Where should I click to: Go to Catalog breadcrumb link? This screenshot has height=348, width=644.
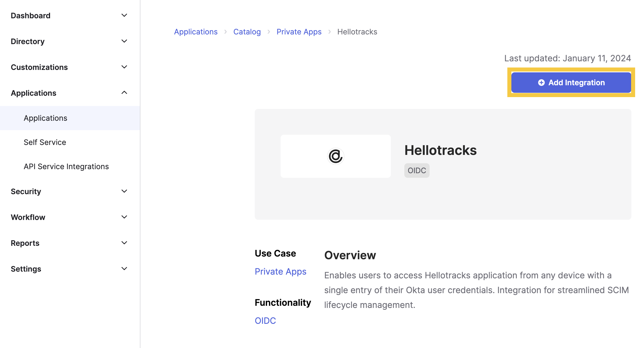(x=247, y=32)
